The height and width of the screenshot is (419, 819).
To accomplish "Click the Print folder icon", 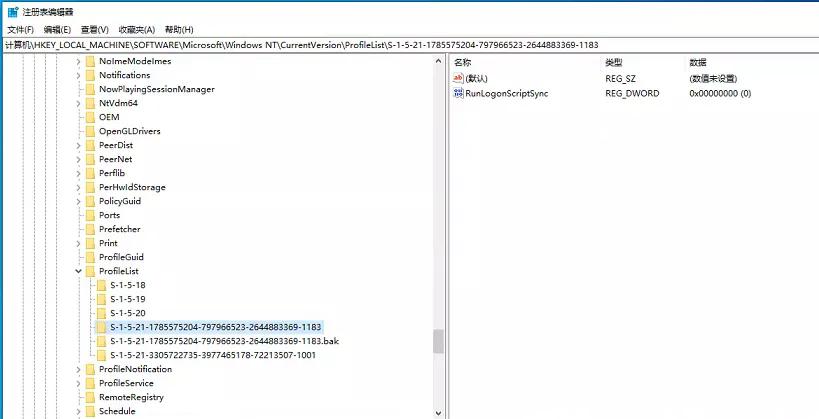I will click(x=90, y=243).
